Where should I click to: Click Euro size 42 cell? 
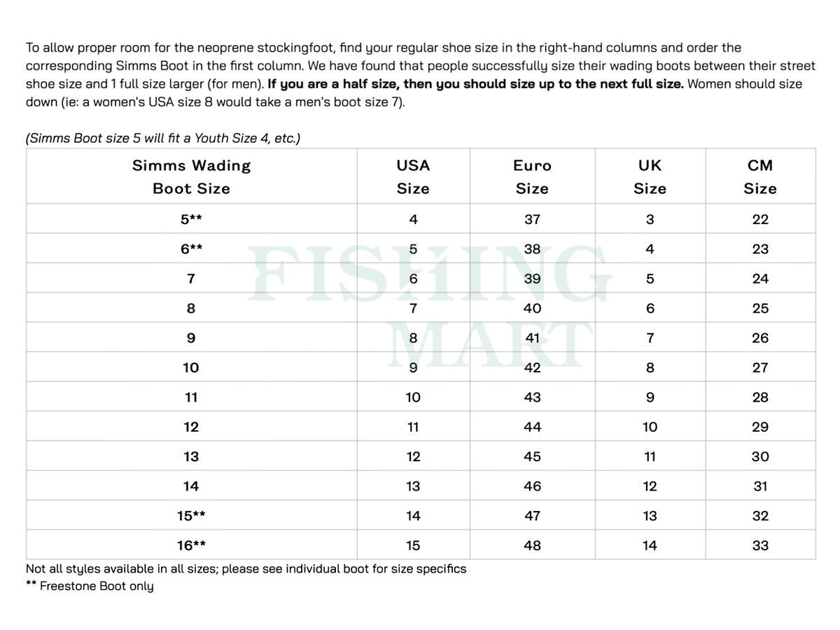pyautogui.click(x=532, y=367)
